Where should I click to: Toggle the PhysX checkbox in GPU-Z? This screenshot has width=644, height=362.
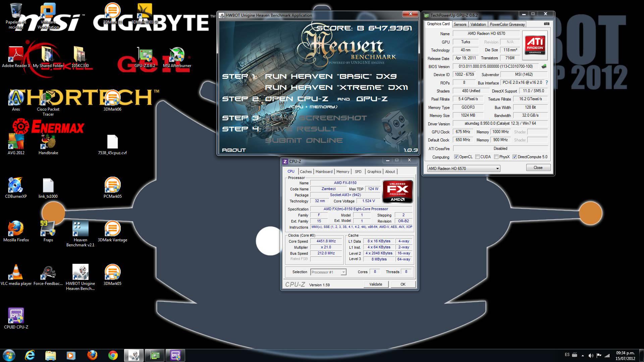click(496, 157)
